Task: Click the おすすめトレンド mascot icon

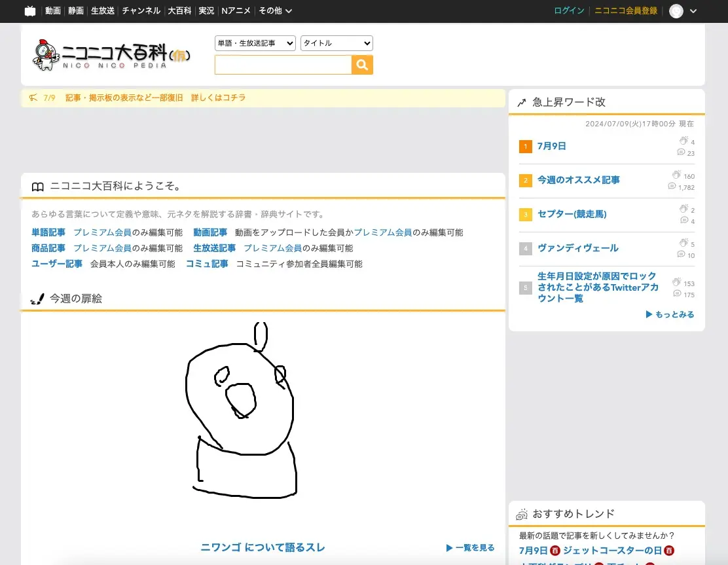Action: tap(521, 515)
